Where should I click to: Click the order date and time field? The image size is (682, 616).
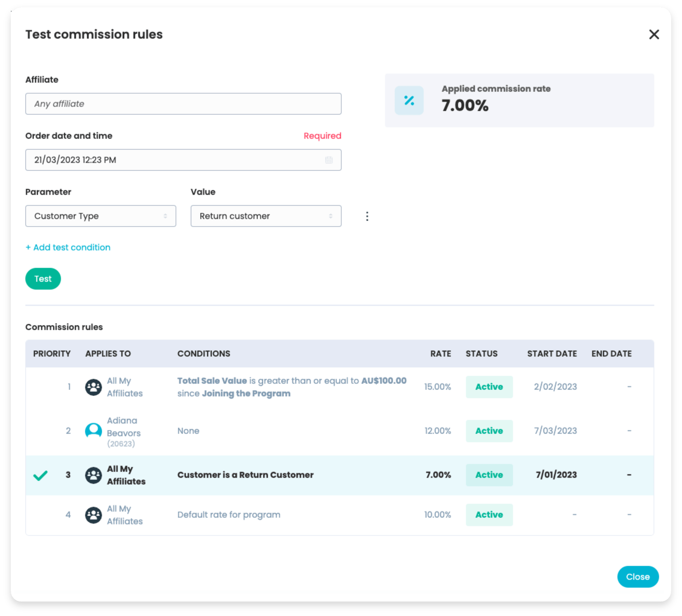[x=176, y=160]
